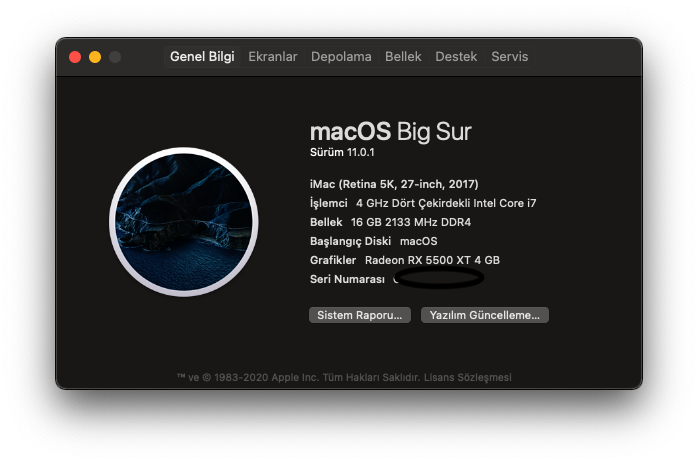Minimize window with the yellow button
The height and width of the screenshot is (463, 698).
95,57
